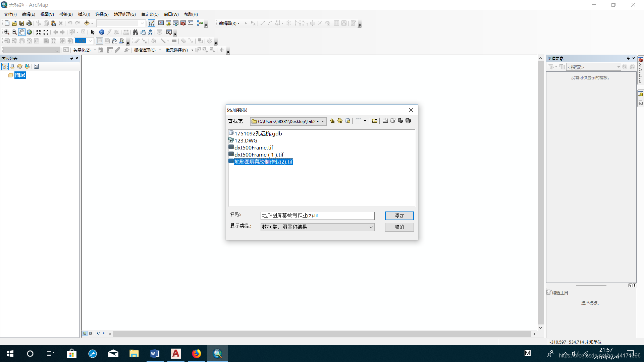
Task: Select 123.DWG in file list
Action: pos(246,141)
